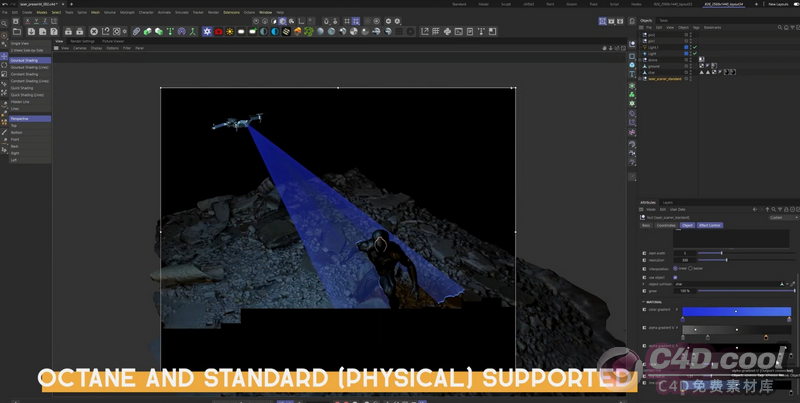Click the grid icon next to the Python icon
The width and height of the screenshot is (800, 403).
coord(436,32)
